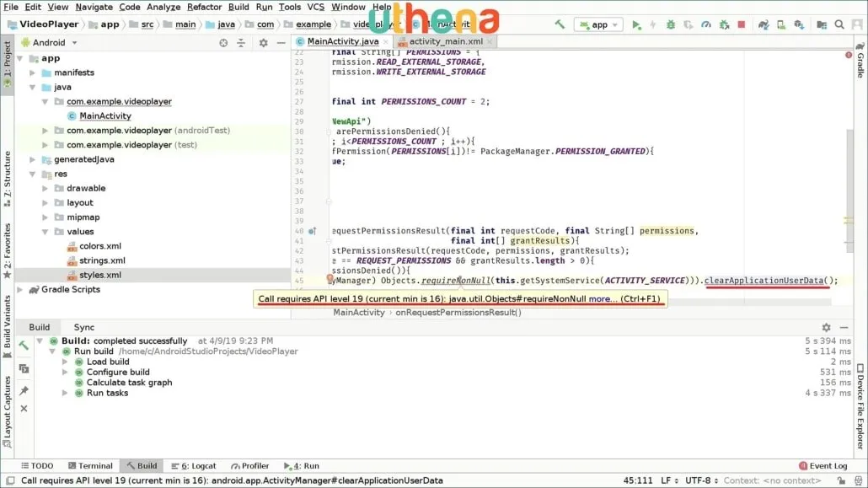Hide the Project panel with minus icon

pyautogui.click(x=281, y=43)
